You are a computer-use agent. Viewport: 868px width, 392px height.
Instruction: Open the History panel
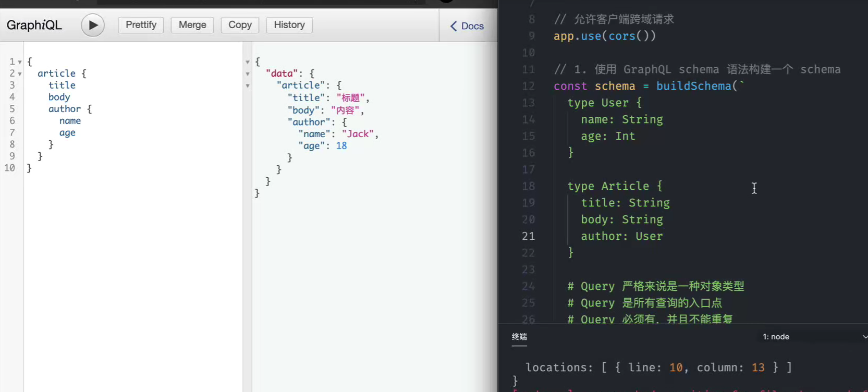click(289, 25)
